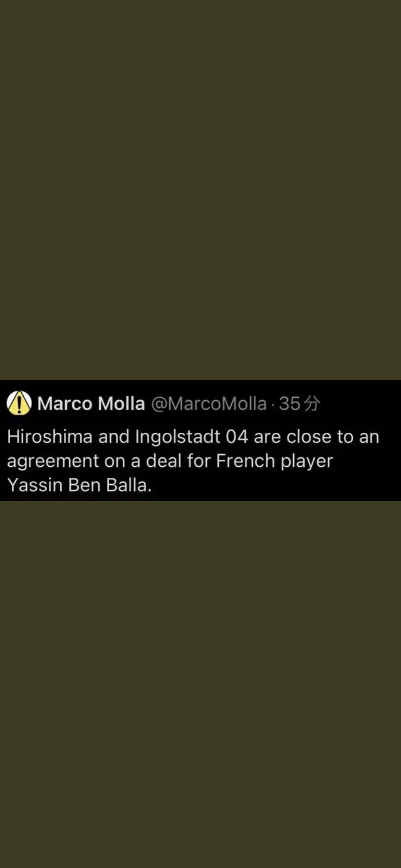This screenshot has height=868, width=401.
Task: Click the word Hiroshima in the tweet
Action: pos(50,437)
